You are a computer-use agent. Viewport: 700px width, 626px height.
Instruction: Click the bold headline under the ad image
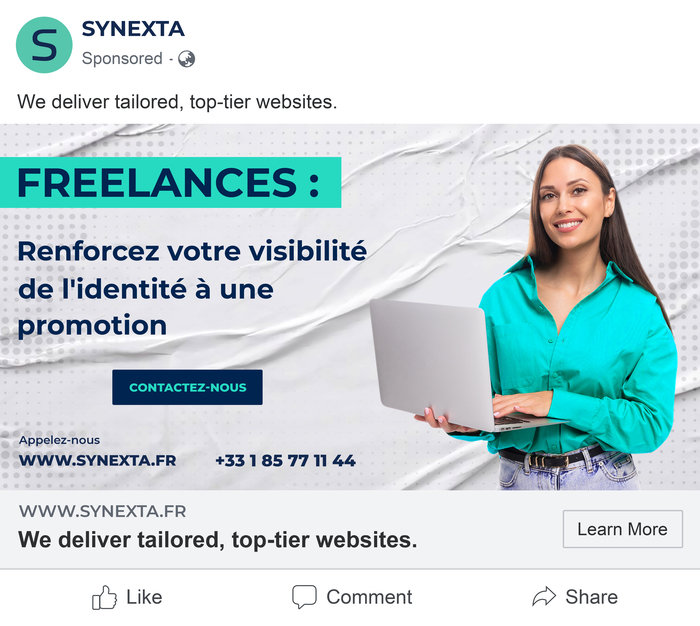point(217,539)
